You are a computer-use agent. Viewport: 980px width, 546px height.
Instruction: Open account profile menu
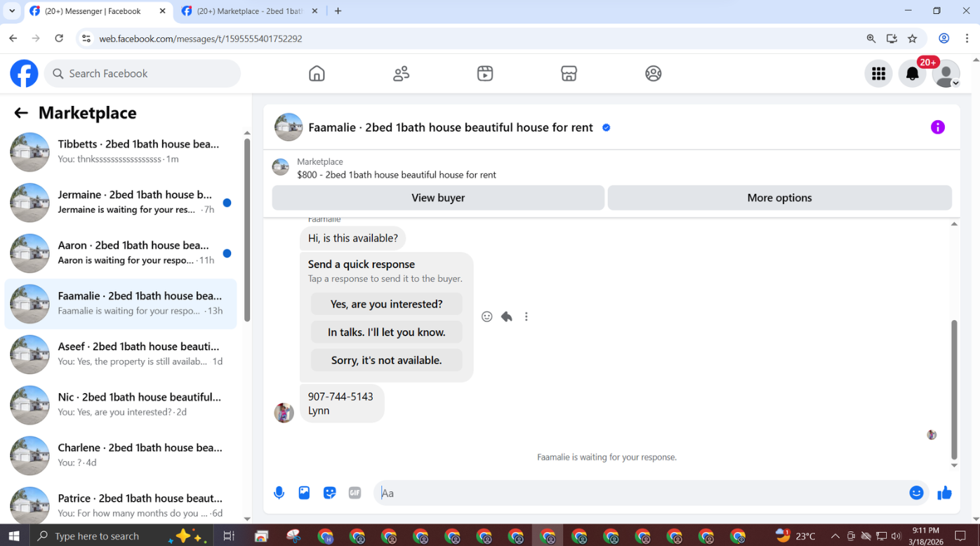coord(946,74)
